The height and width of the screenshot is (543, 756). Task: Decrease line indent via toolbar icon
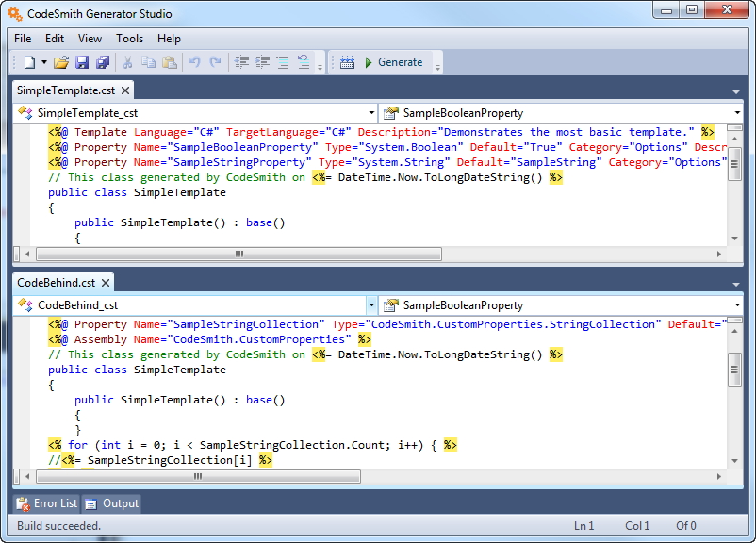click(x=241, y=62)
